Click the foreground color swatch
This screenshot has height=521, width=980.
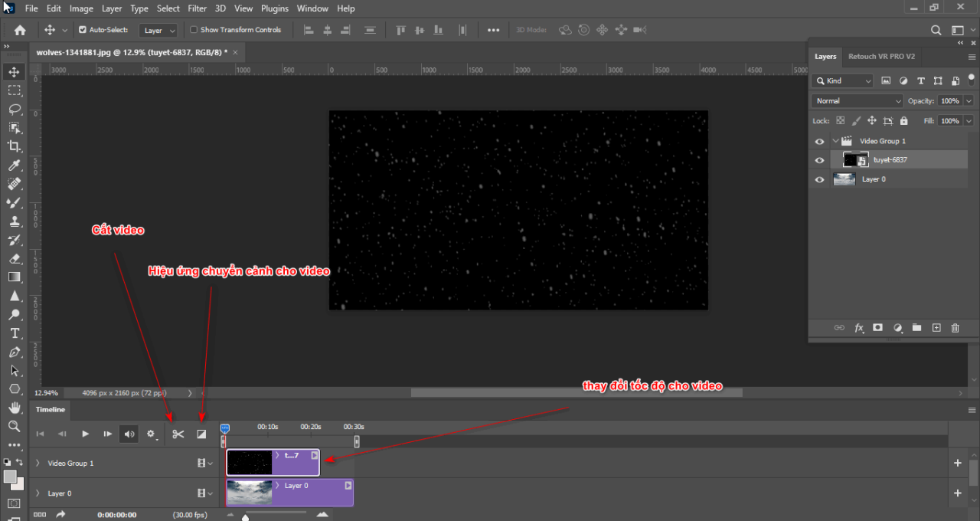coord(10,477)
